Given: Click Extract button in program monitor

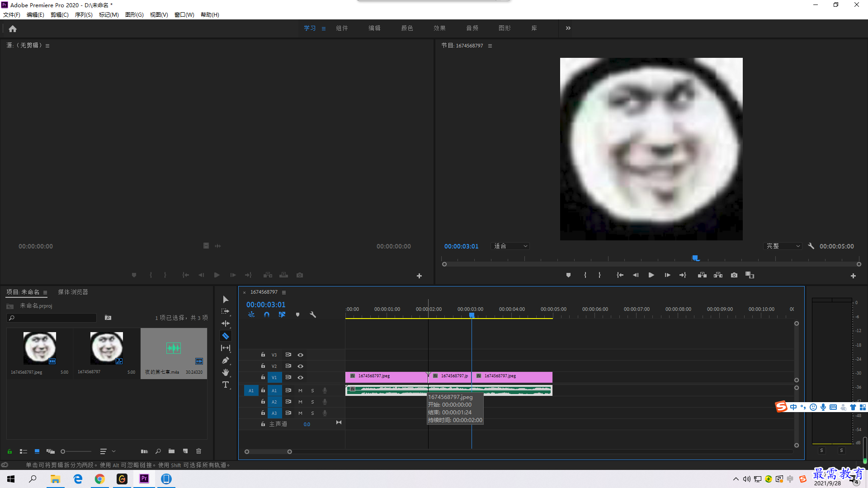Looking at the screenshot, I should tap(718, 275).
